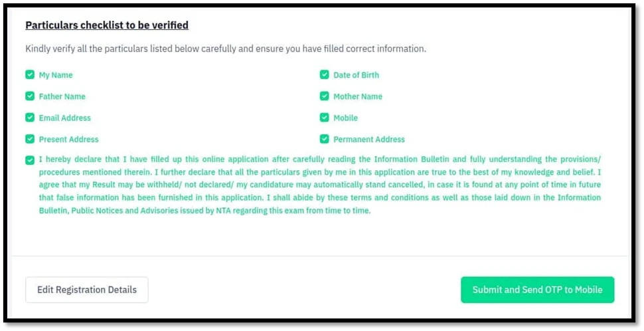The image size is (644, 331).
Task: Click the 'Particulars checklist to be verified' heading
Action: point(107,25)
